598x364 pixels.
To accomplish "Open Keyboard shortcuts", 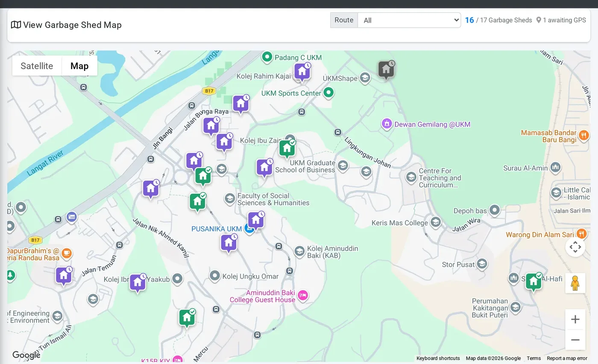I will [x=438, y=358].
